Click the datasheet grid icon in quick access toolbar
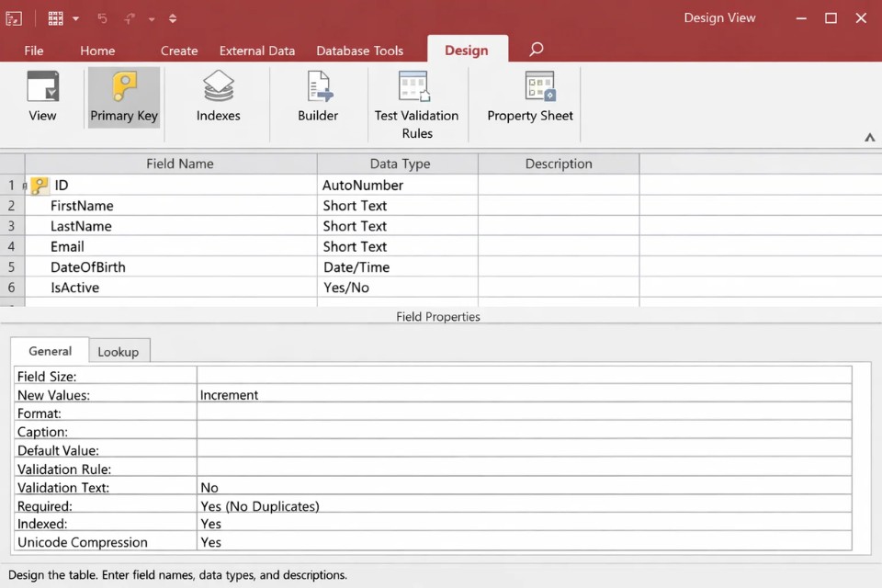Image resolution: width=882 pixels, height=588 pixels. tap(56, 18)
